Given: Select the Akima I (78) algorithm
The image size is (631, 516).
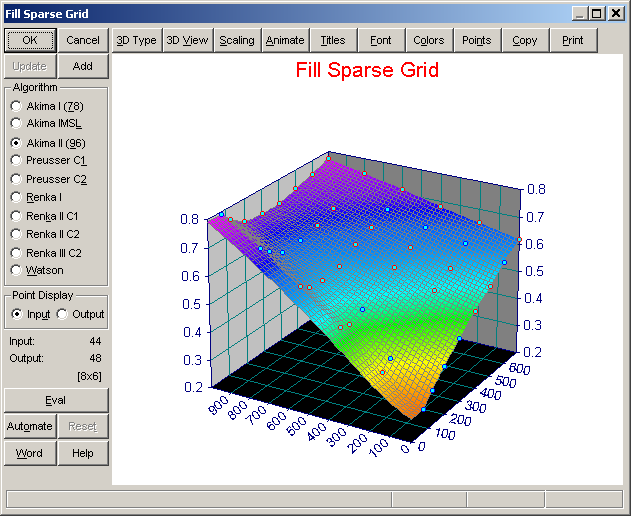Looking at the screenshot, I should point(47,106).
